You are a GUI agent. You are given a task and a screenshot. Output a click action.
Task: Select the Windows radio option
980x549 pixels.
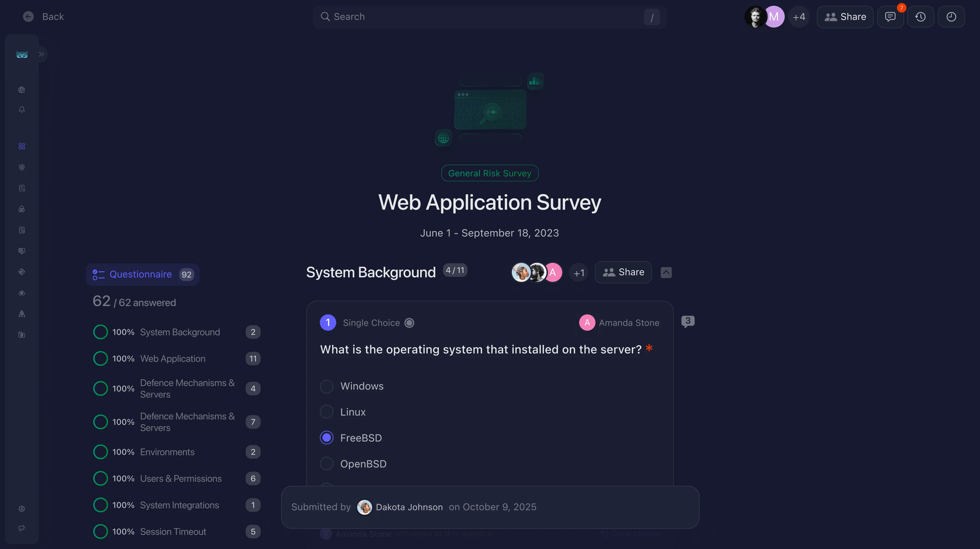click(x=327, y=386)
